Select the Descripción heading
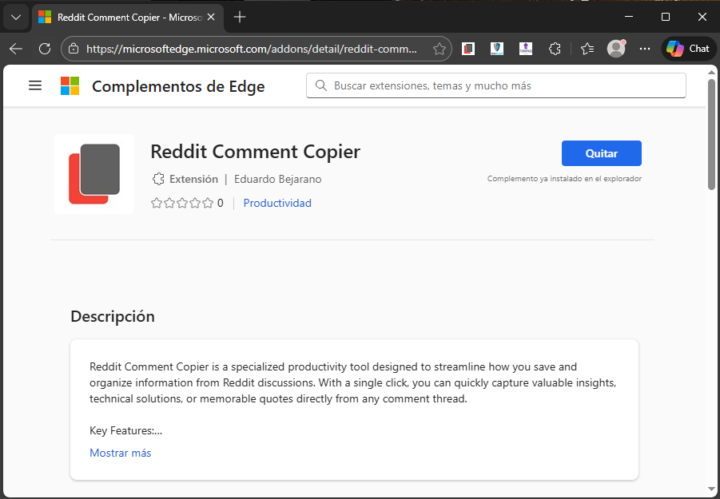 112,316
